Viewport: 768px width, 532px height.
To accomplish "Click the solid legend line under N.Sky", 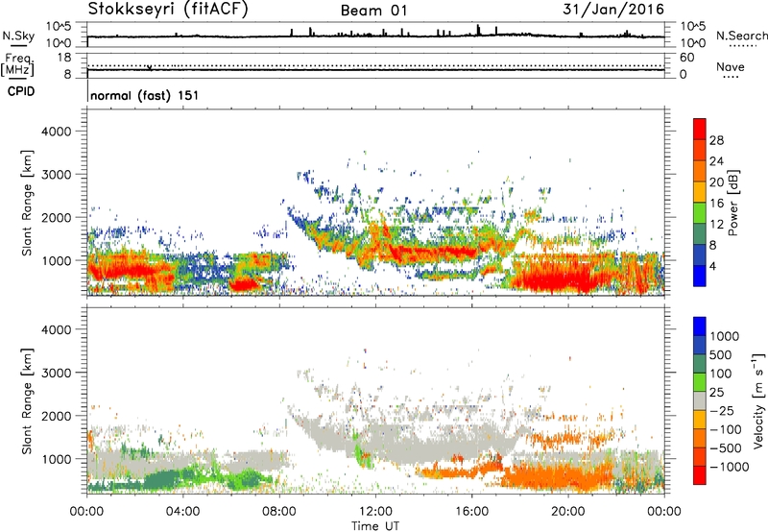I will coord(18,46).
